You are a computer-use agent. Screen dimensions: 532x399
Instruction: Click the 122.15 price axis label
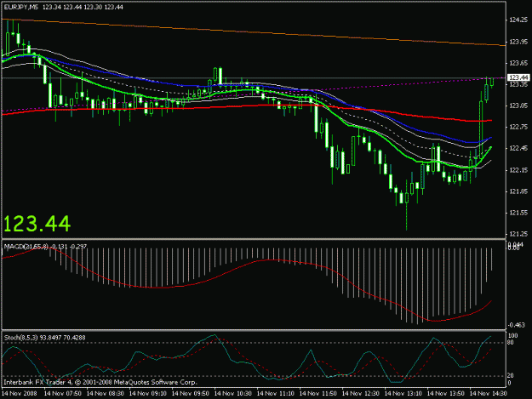518,170
